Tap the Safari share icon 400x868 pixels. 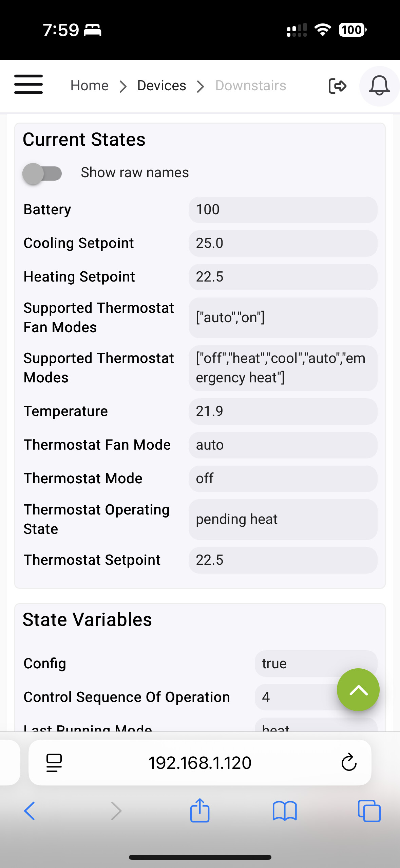coord(200,810)
